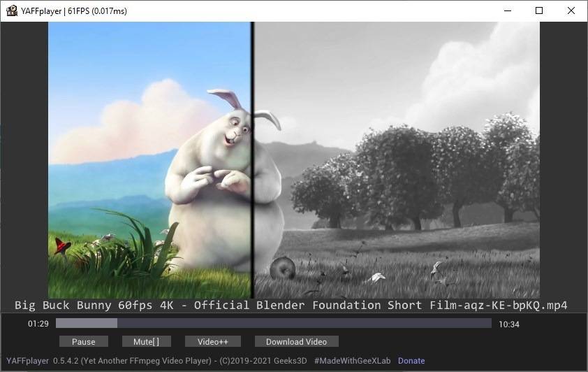The image size is (588, 372).
Task: Click the 10:34 total duration label
Action: [509, 324]
